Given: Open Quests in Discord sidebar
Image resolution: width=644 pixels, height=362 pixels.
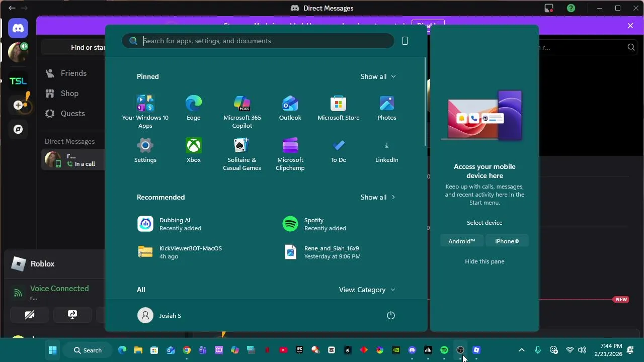Looking at the screenshot, I should (x=73, y=114).
